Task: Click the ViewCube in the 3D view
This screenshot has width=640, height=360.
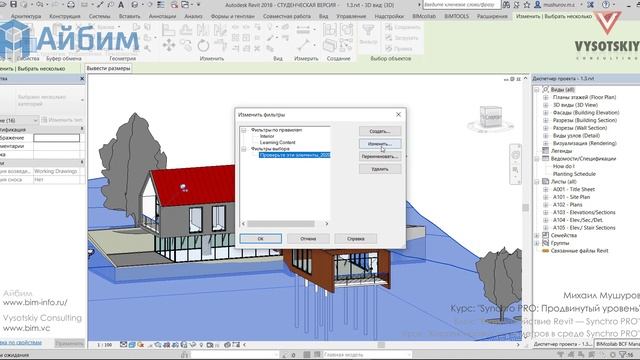Action: [490, 117]
